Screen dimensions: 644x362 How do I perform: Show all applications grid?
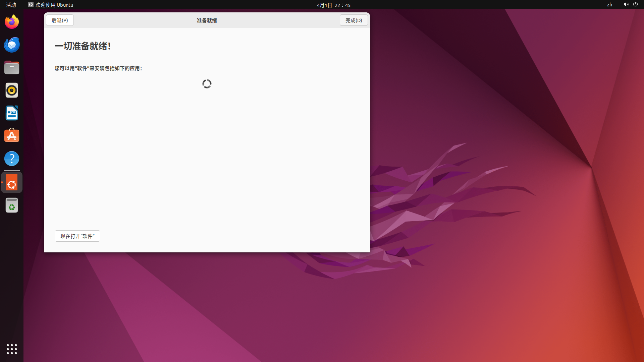coord(12,349)
